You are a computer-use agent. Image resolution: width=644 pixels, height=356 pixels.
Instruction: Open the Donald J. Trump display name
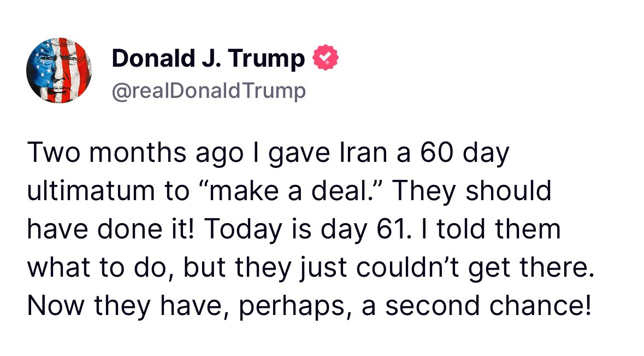coord(208,59)
